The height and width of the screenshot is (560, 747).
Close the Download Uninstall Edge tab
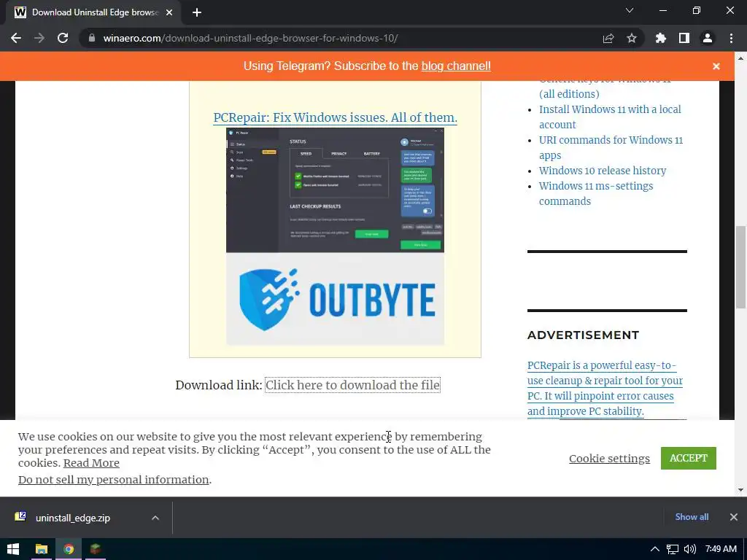[169, 13]
